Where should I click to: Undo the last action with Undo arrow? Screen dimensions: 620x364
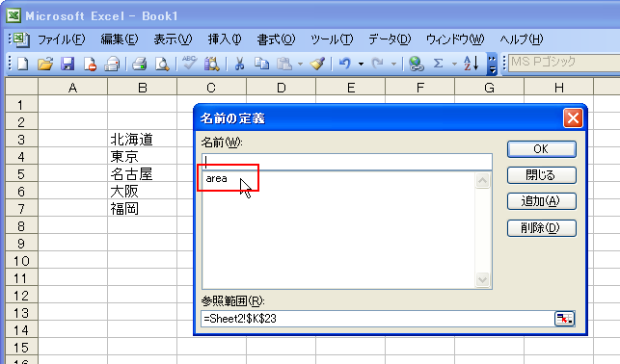345,64
